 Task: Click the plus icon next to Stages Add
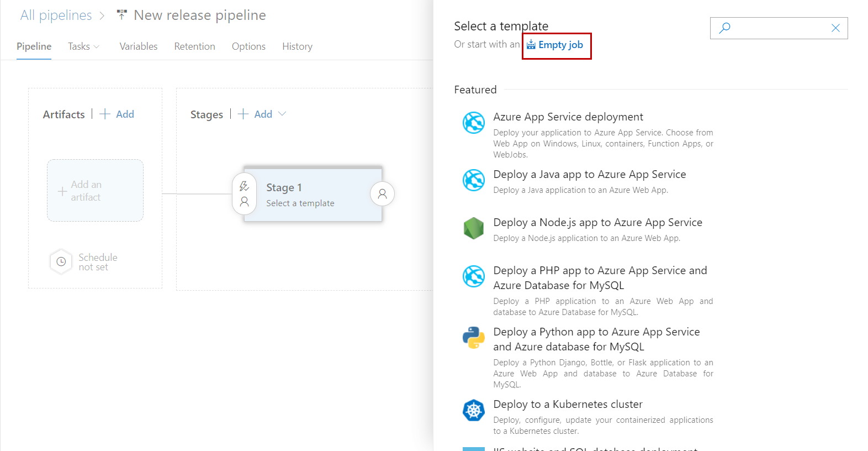point(243,114)
